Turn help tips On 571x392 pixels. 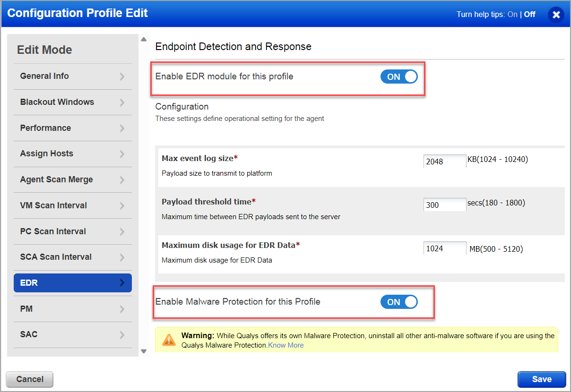(512, 14)
